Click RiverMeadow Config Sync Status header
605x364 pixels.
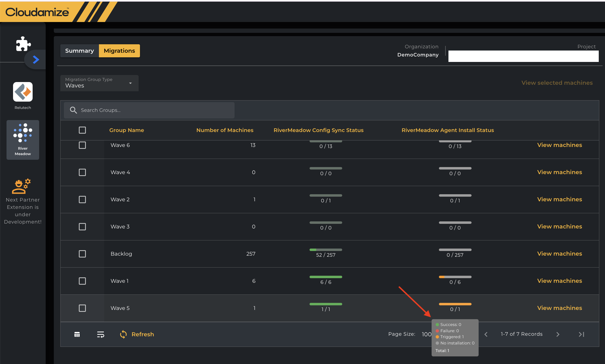(x=319, y=130)
